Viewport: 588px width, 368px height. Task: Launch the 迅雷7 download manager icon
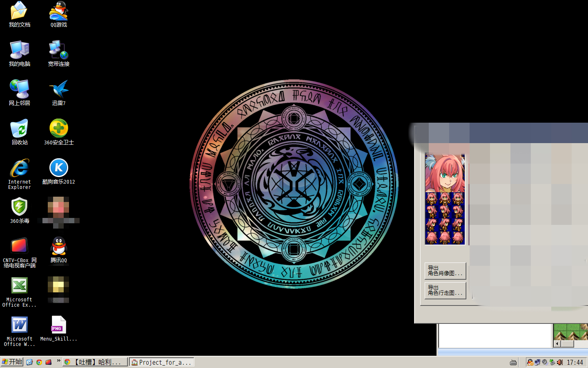(x=58, y=93)
